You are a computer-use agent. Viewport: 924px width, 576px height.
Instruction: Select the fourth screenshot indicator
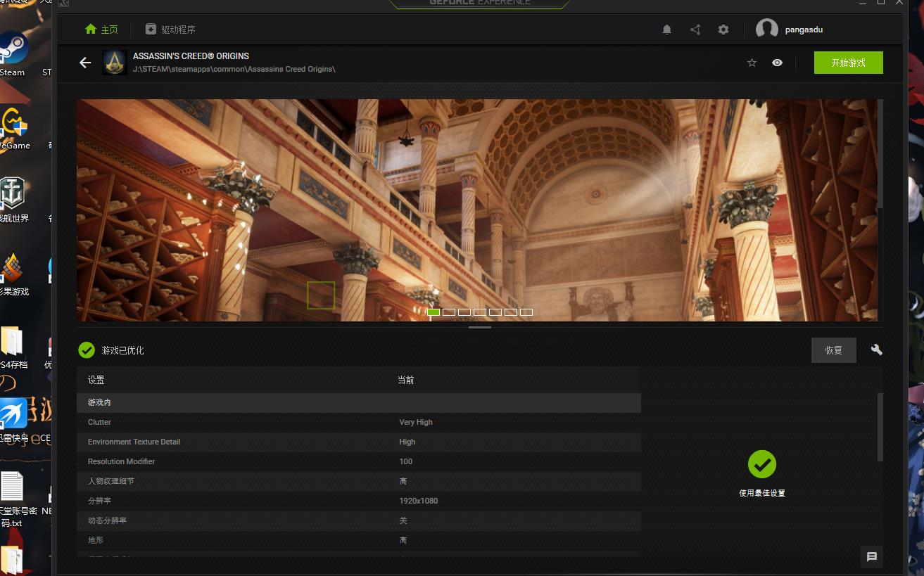[x=480, y=312]
